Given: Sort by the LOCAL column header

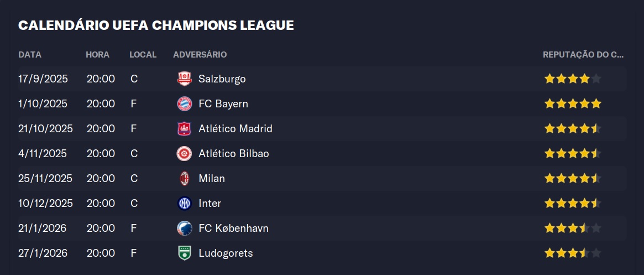Looking at the screenshot, I should tap(143, 55).
